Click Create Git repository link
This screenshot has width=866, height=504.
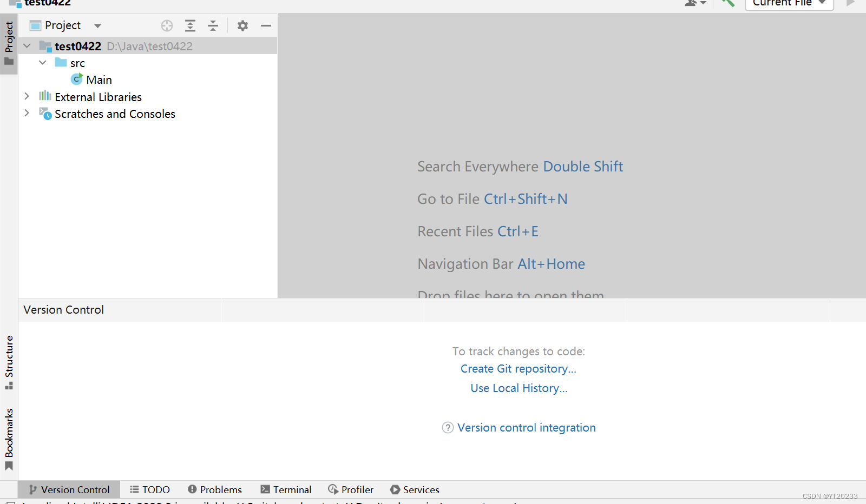click(518, 369)
